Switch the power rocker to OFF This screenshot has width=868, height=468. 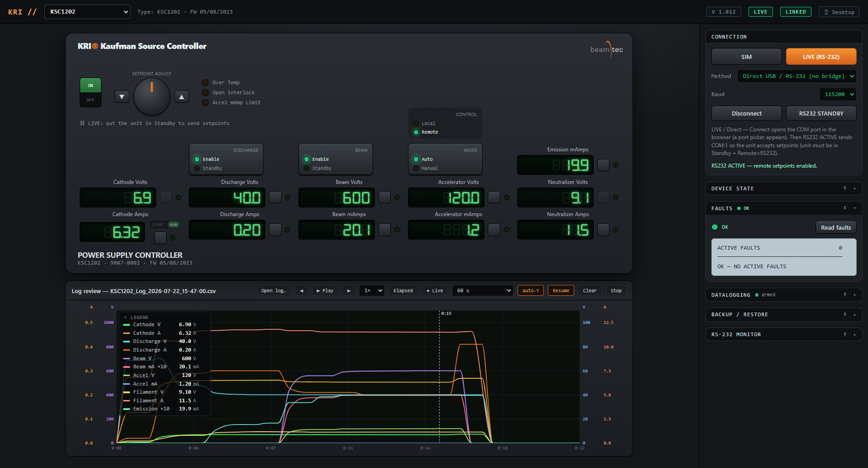pyautogui.click(x=91, y=100)
